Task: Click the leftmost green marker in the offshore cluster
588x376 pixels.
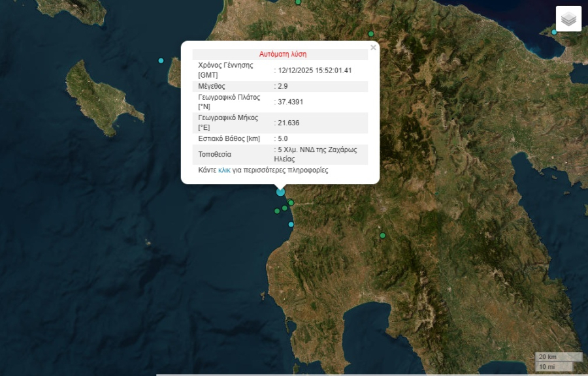Action: pyautogui.click(x=277, y=211)
